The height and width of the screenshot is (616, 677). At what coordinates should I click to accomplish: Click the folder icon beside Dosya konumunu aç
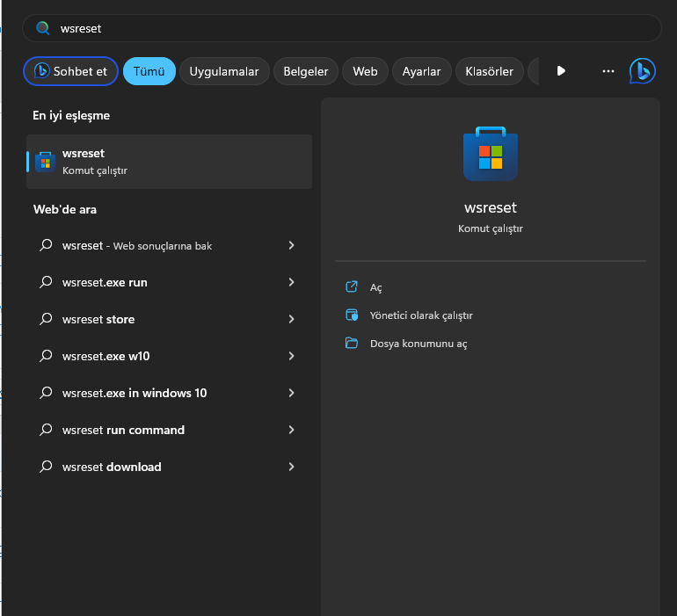352,344
